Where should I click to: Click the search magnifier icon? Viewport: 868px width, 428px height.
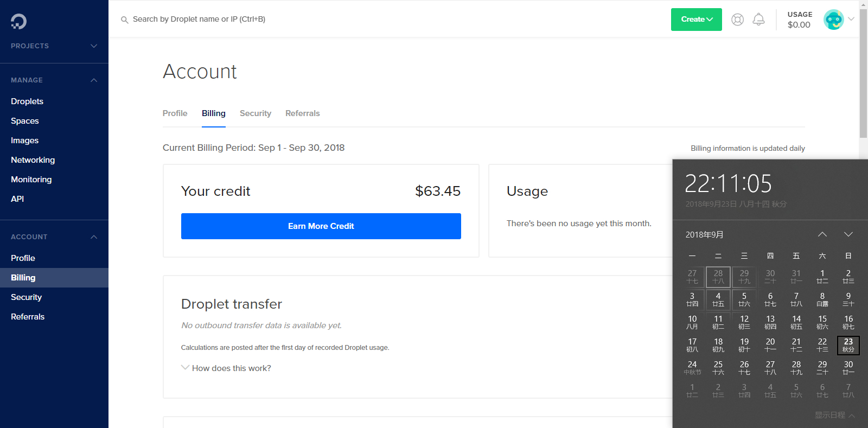tap(124, 20)
